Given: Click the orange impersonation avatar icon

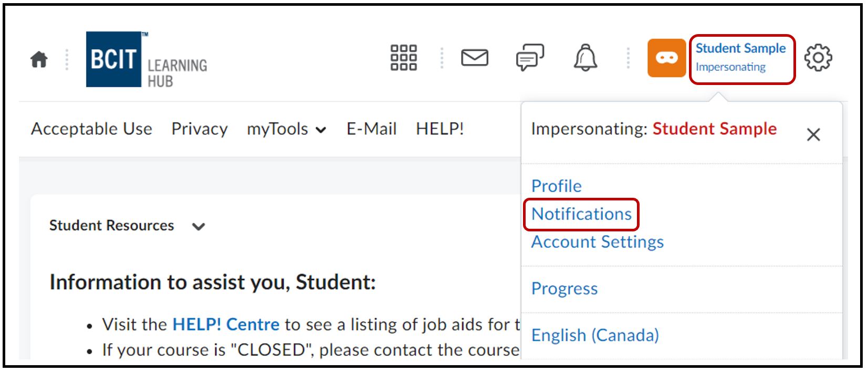Looking at the screenshot, I should [666, 58].
